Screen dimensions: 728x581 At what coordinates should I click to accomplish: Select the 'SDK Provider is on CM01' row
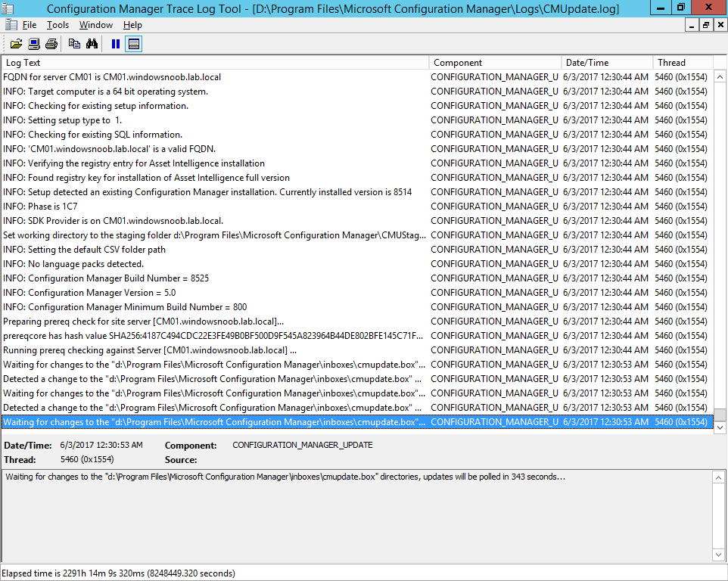click(357, 221)
